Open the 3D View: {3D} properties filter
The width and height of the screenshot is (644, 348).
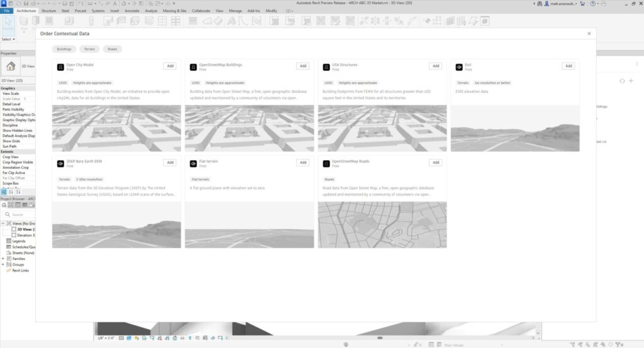(x=18, y=80)
